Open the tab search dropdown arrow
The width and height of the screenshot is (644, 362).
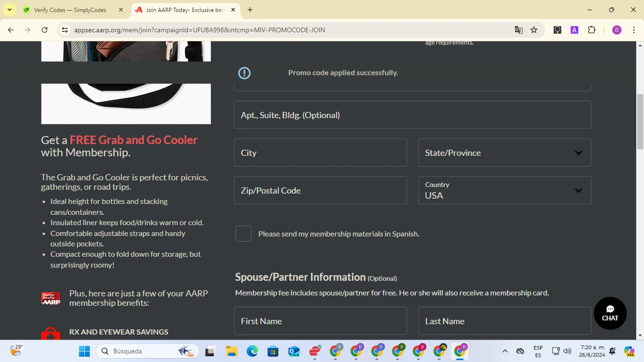pos(9,9)
